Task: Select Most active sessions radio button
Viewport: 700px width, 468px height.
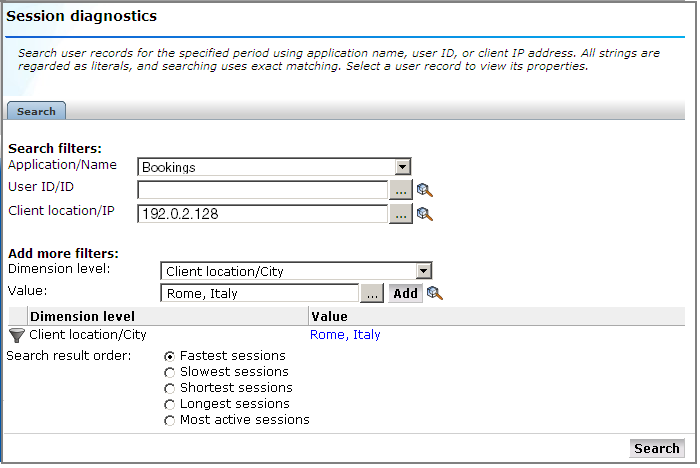Action: pyautogui.click(x=169, y=421)
